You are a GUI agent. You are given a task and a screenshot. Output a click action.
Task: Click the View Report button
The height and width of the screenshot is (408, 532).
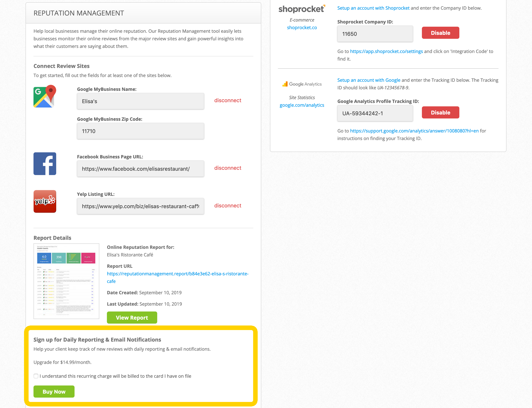[x=132, y=317]
